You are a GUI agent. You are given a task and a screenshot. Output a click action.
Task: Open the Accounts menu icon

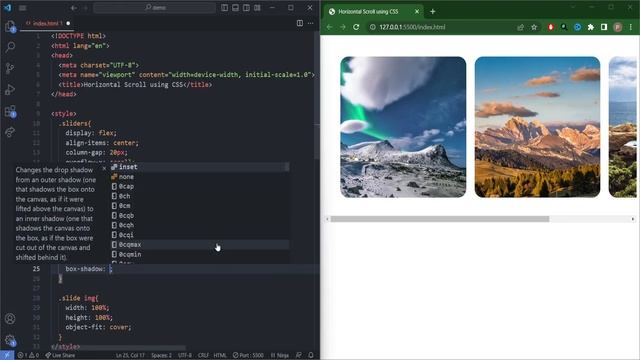tap(10, 318)
